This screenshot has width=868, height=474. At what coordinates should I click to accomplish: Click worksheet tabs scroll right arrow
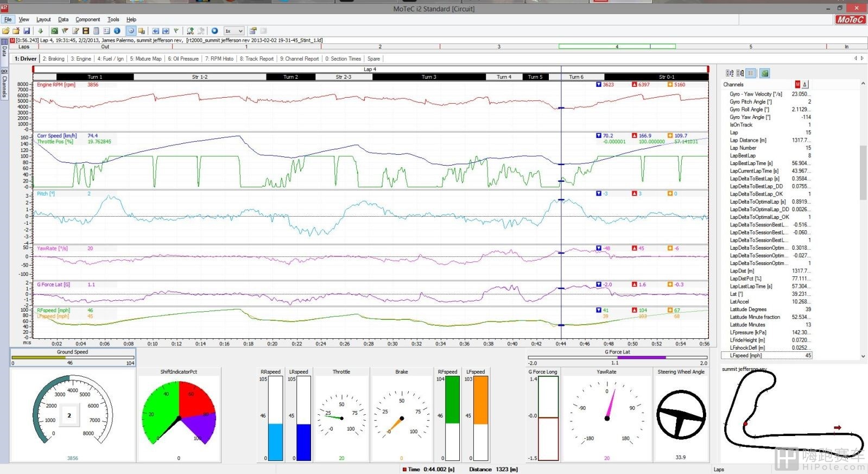[861, 59]
